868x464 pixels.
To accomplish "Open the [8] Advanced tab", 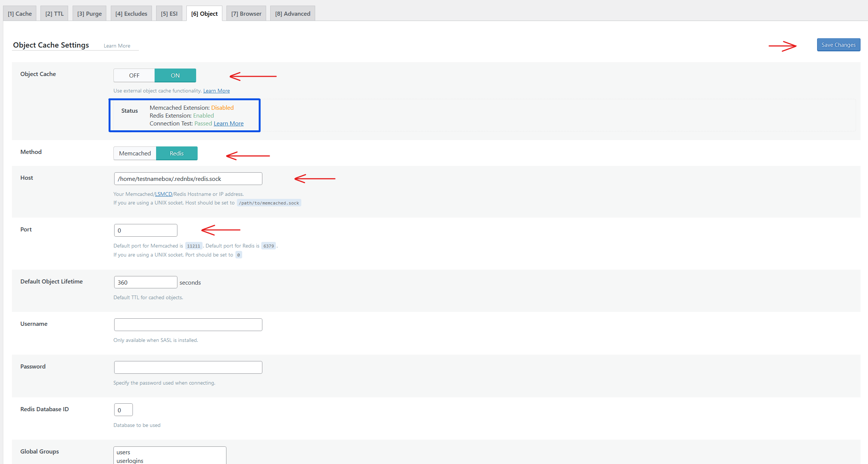I will click(293, 13).
